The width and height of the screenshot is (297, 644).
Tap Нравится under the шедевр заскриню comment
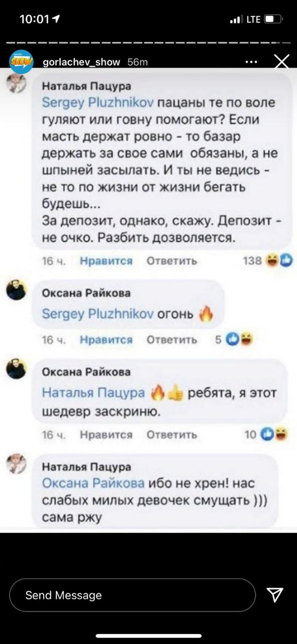(x=107, y=435)
